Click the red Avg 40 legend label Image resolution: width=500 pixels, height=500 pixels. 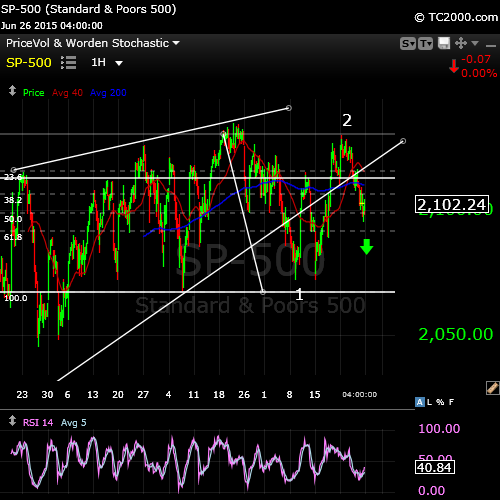tap(67, 93)
